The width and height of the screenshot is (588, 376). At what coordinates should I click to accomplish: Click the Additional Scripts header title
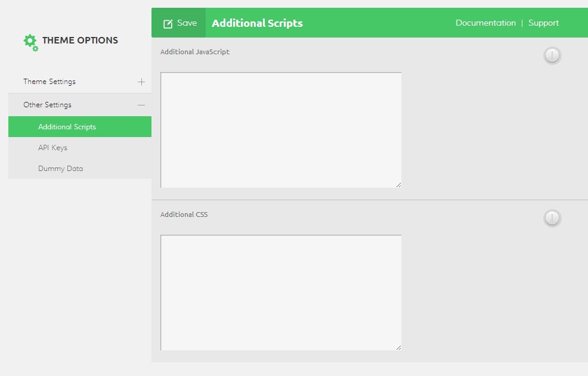point(257,23)
